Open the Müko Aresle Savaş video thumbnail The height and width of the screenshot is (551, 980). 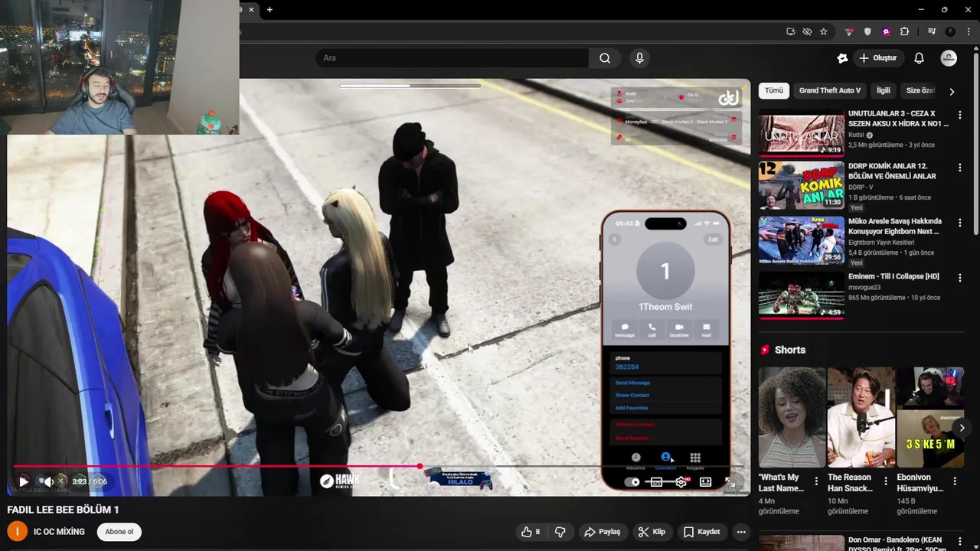coord(802,241)
